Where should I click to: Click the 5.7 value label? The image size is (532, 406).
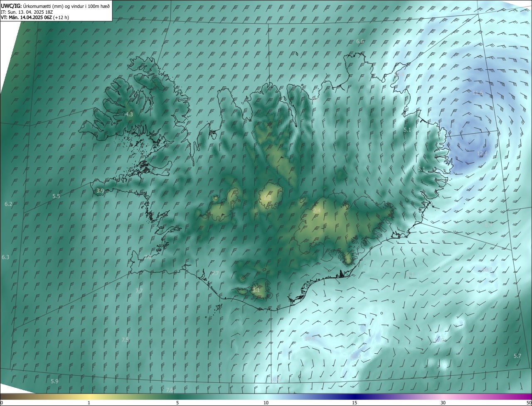[x=517, y=356]
